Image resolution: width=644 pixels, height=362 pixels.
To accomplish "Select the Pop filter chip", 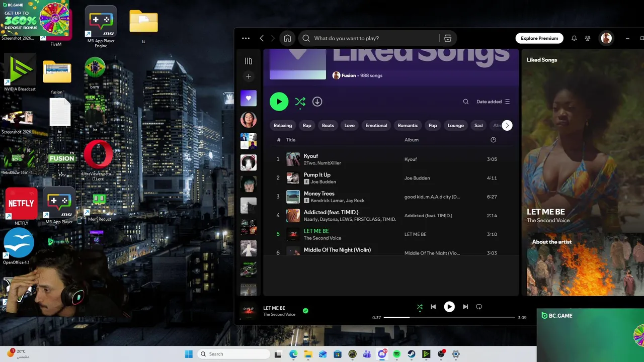I will coord(433,125).
